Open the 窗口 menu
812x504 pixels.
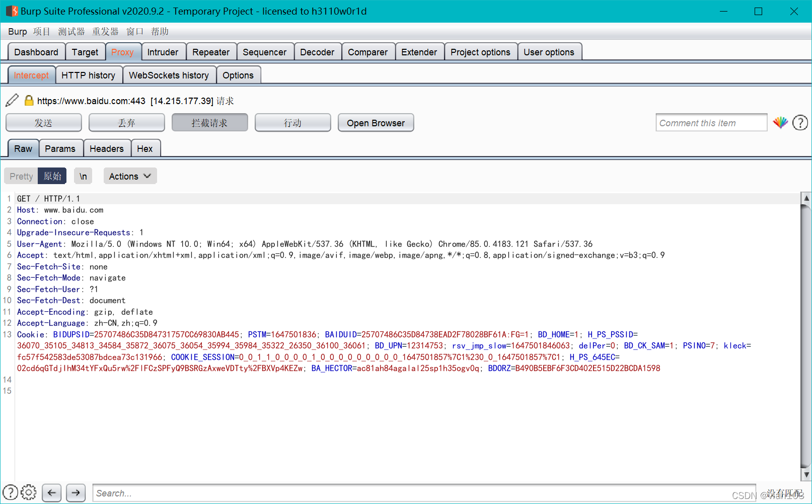135,32
